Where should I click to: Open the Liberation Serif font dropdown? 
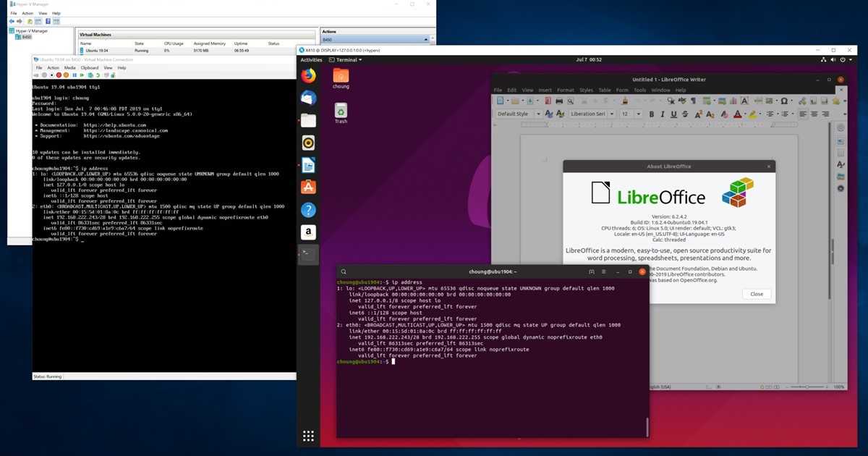(611, 114)
